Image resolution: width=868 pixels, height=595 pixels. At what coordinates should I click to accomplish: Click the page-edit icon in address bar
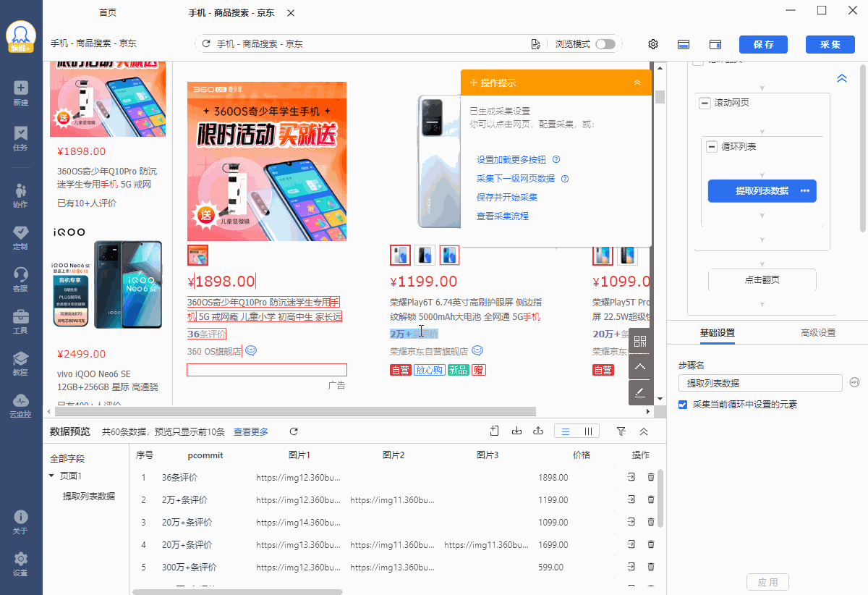[x=536, y=44]
